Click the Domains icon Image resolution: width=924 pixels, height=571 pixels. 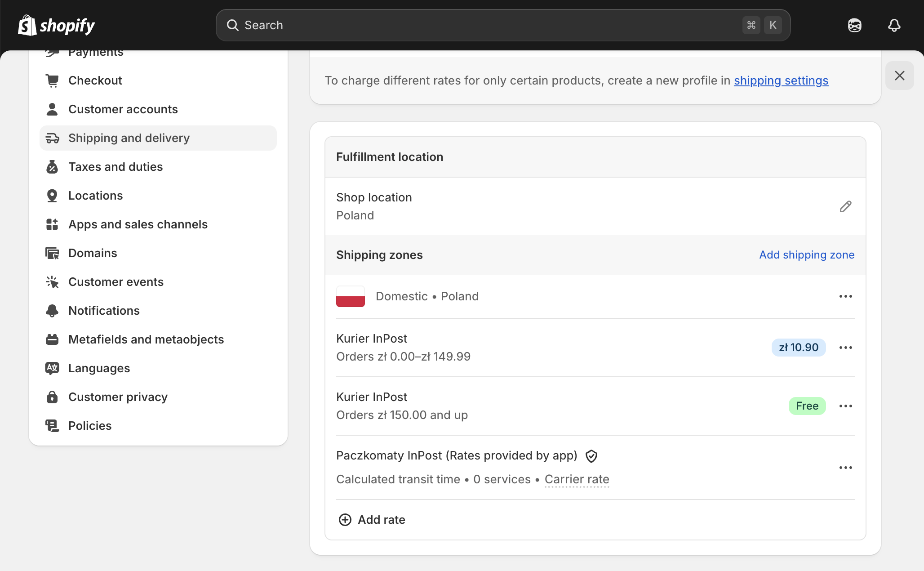[x=52, y=253]
